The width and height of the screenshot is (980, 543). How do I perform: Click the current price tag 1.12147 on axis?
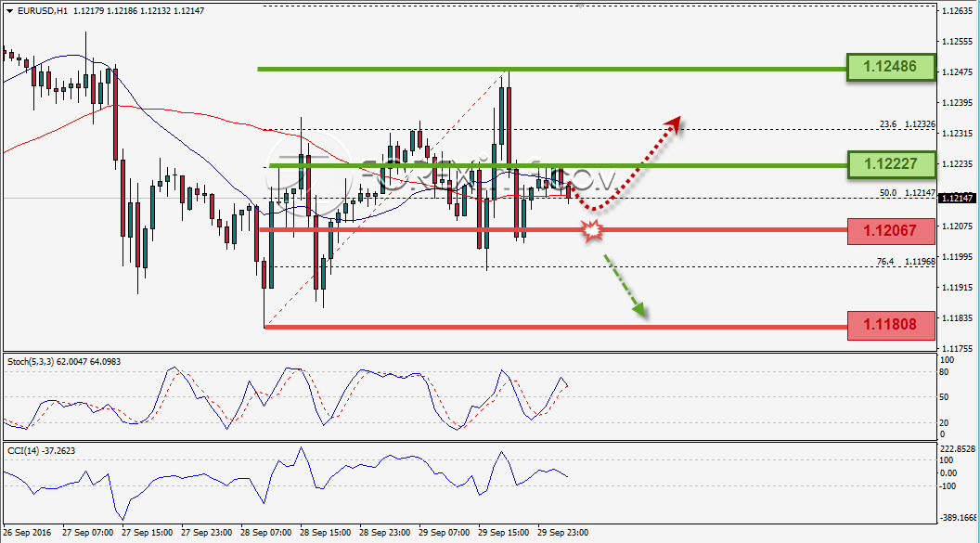pyautogui.click(x=957, y=198)
